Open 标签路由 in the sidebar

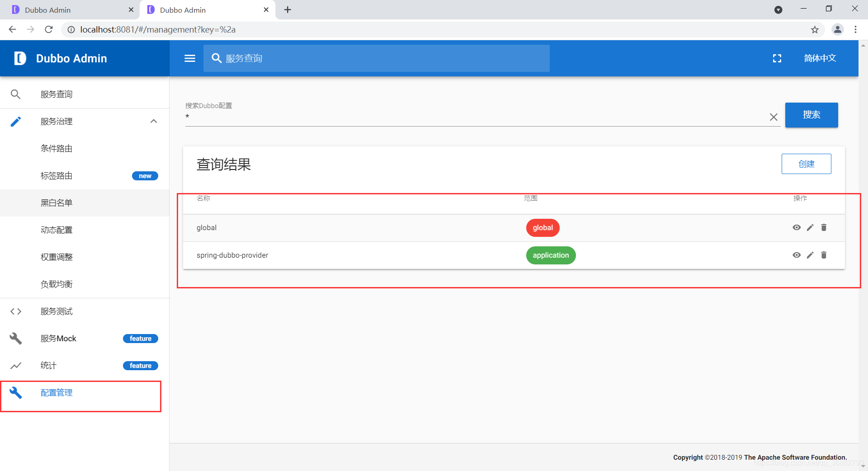[x=85, y=176]
